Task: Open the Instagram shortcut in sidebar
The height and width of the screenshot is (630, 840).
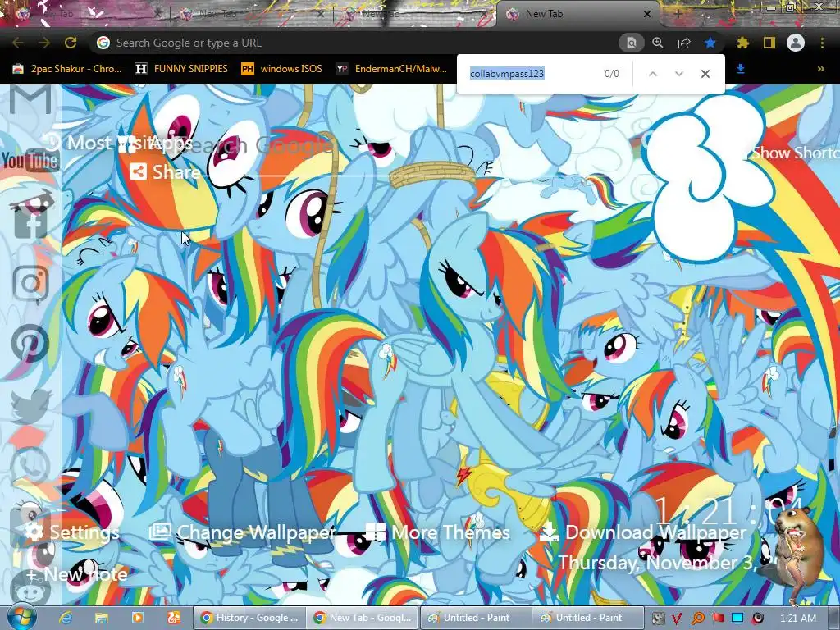Action: click(x=30, y=282)
